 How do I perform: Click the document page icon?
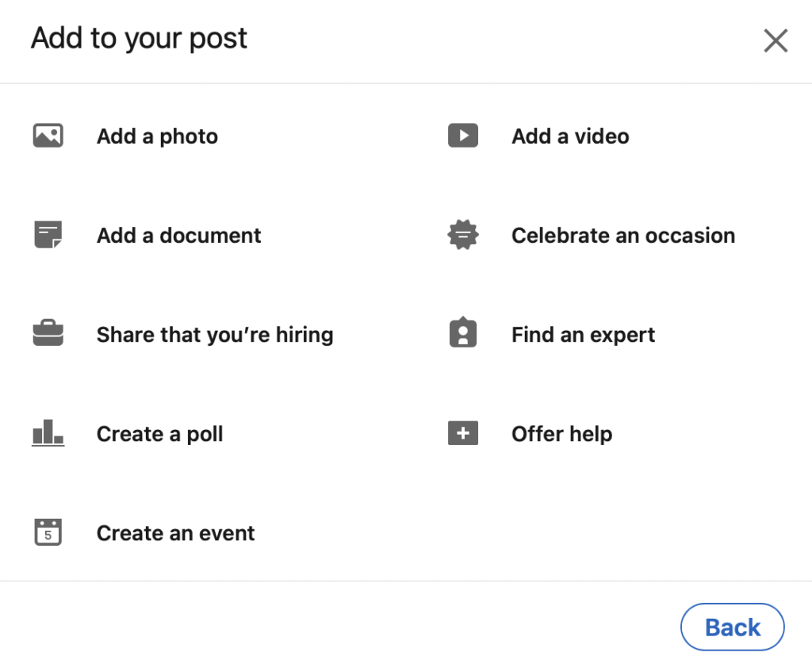[x=48, y=235]
